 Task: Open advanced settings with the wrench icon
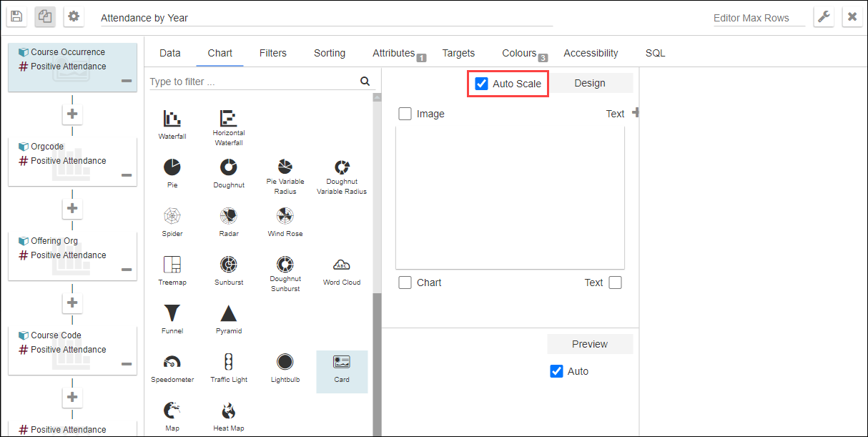pos(823,16)
